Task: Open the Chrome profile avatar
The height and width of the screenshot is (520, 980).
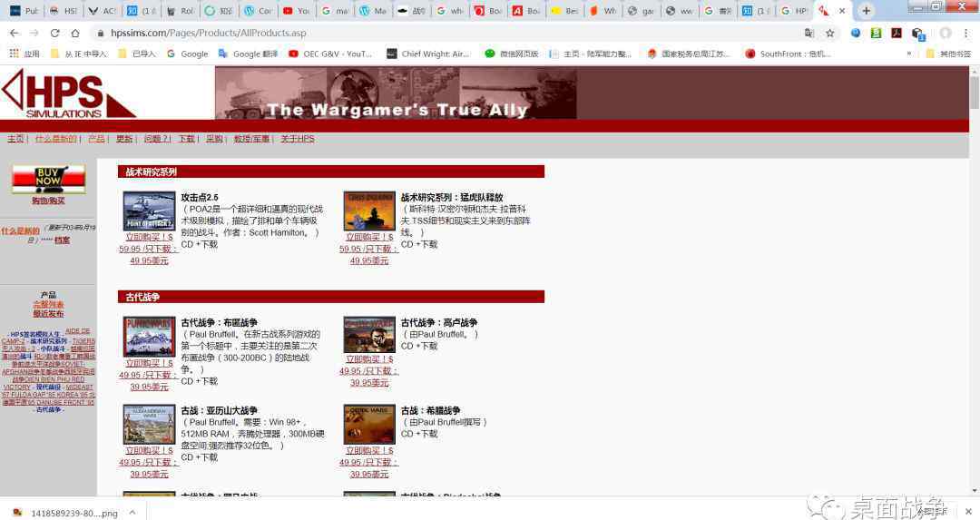Action: pos(945,34)
